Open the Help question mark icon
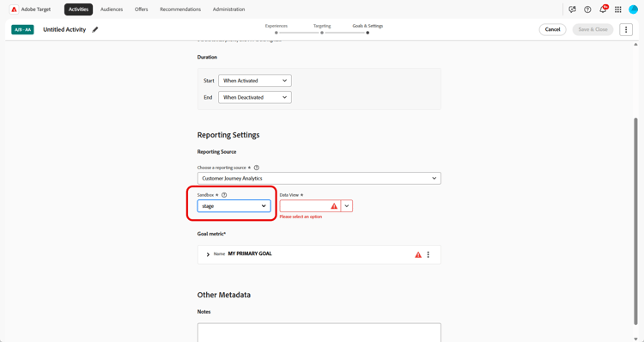Image resolution: width=644 pixels, height=342 pixels. click(587, 9)
